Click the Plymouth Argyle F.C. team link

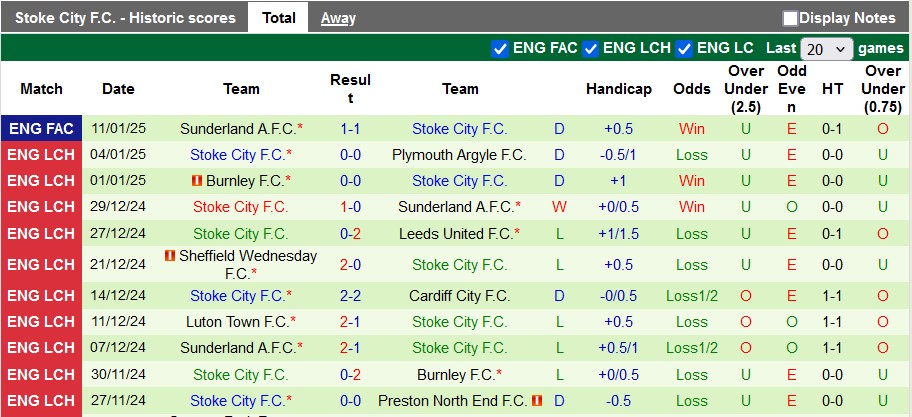coord(459,155)
